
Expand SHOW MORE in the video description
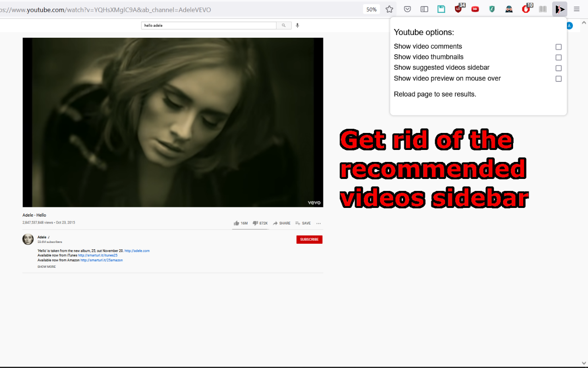pos(46,266)
